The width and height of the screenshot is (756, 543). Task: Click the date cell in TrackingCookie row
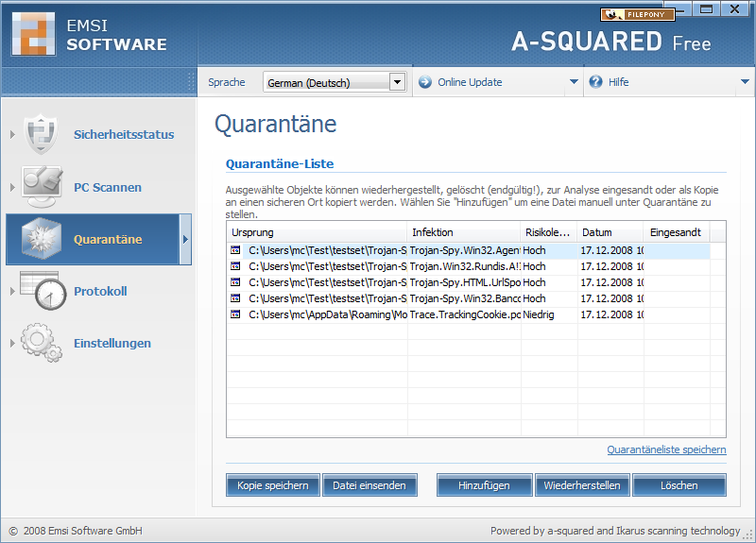(x=611, y=314)
